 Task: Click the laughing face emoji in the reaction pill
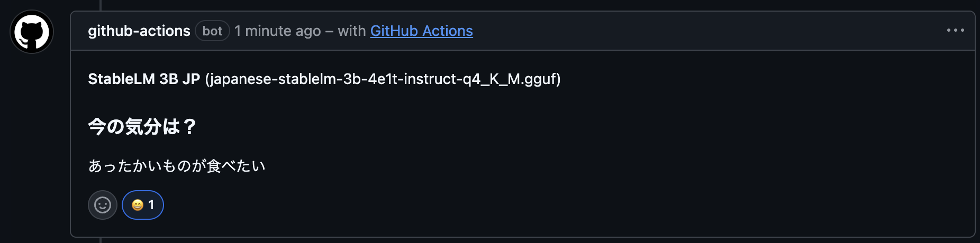click(138, 205)
